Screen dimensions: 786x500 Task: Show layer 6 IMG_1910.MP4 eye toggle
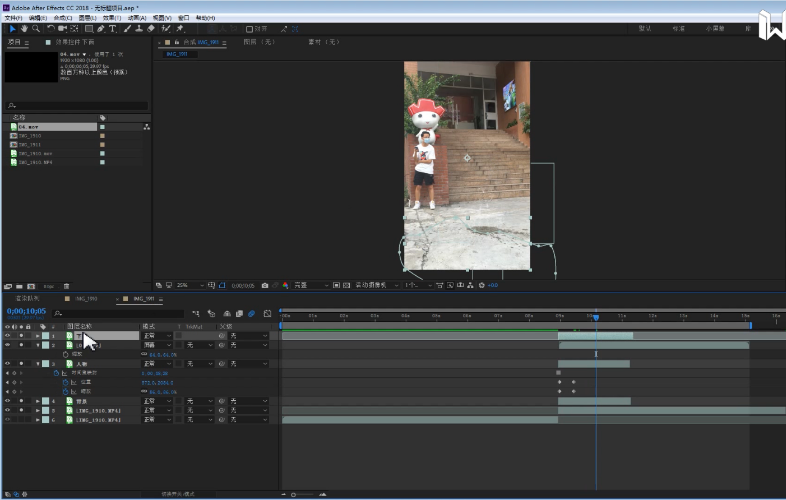(x=8, y=420)
